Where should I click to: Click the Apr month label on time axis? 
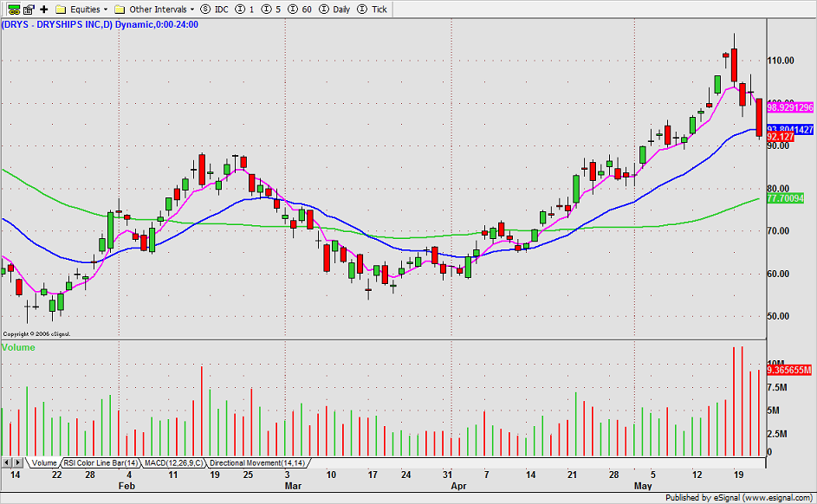click(x=458, y=486)
